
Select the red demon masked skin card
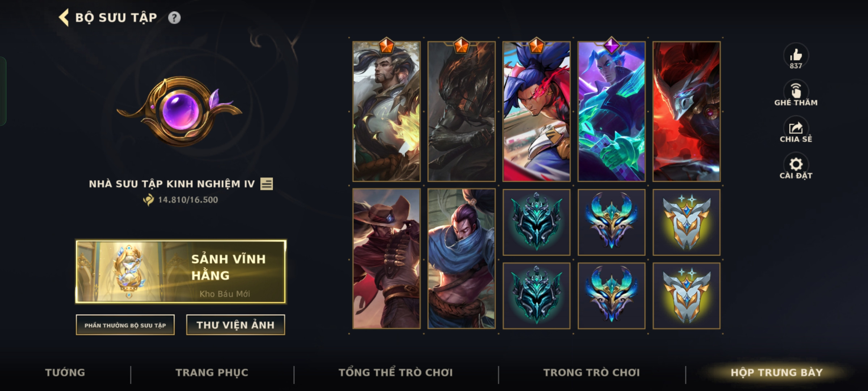686,112
